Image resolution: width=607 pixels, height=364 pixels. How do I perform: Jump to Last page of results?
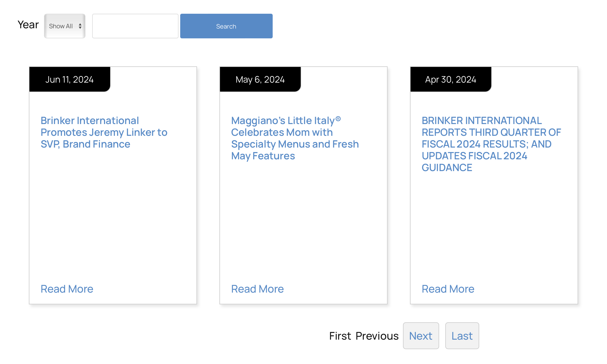[x=462, y=336]
